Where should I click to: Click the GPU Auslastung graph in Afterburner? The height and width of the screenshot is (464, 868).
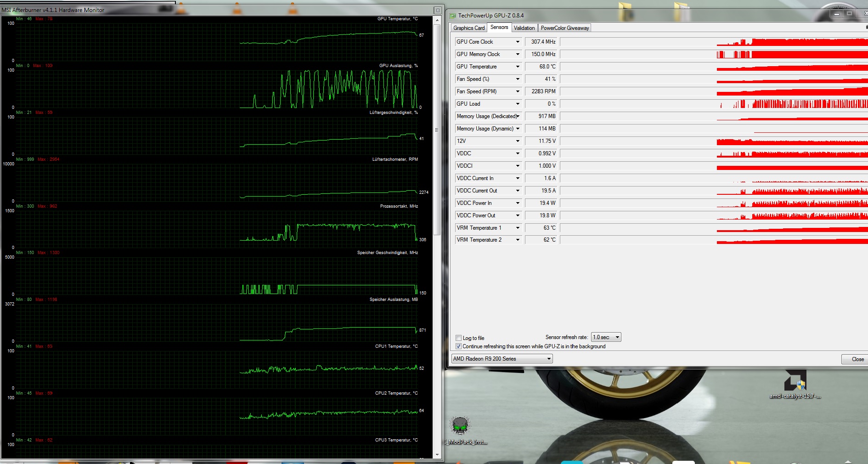217,89
